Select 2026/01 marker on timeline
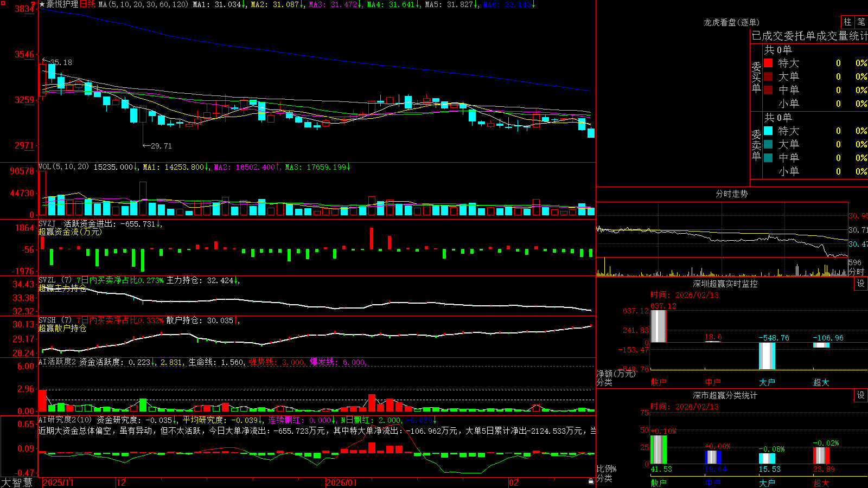 tap(342, 483)
